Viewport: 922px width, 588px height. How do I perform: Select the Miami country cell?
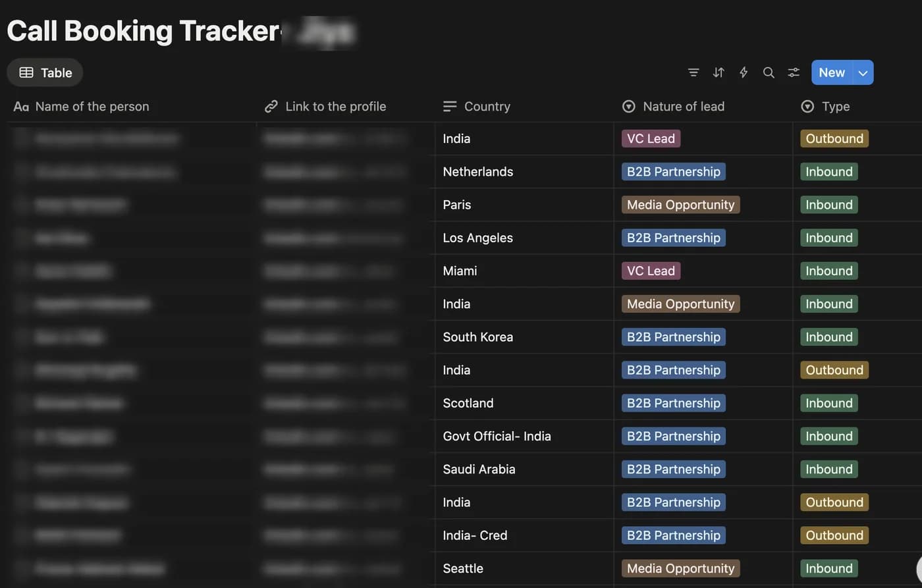tap(524, 271)
